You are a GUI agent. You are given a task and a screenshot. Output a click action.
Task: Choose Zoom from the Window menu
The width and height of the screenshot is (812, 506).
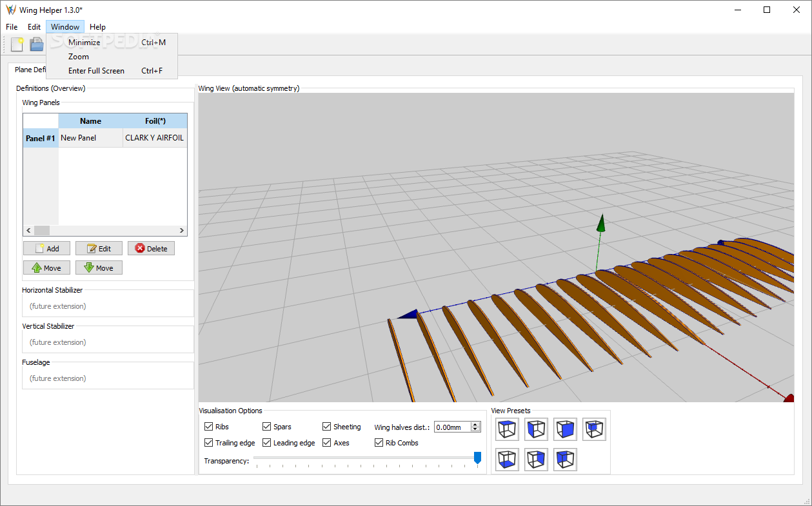tap(112, 57)
